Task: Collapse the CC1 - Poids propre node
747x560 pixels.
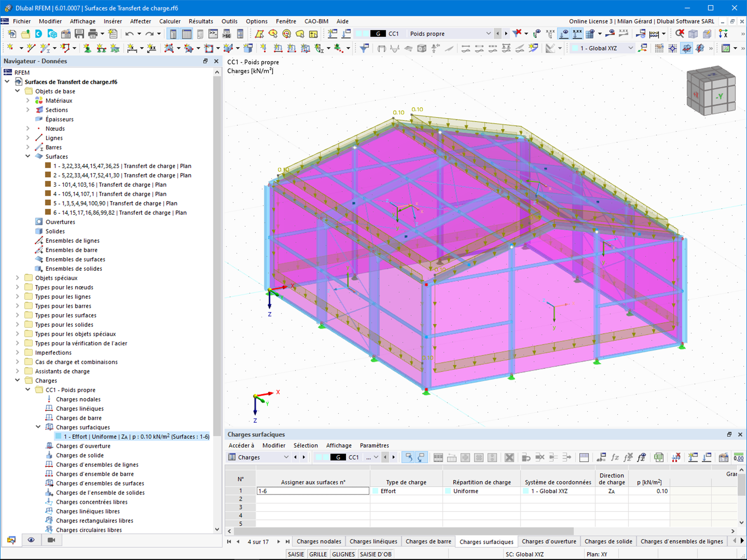Action: 28,390
